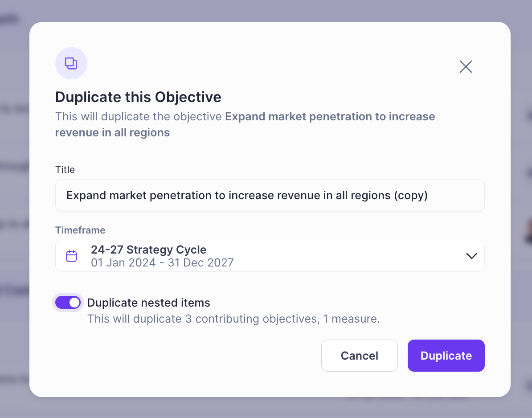Confirm with the purple Duplicate button
532x418 pixels.
pos(446,356)
